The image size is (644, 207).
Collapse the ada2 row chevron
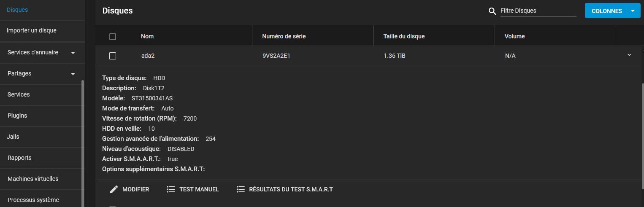tap(629, 55)
